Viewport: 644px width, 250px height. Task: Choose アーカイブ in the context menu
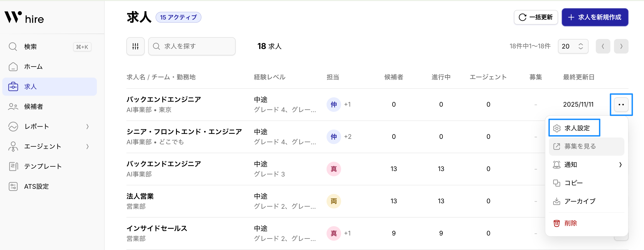579,201
